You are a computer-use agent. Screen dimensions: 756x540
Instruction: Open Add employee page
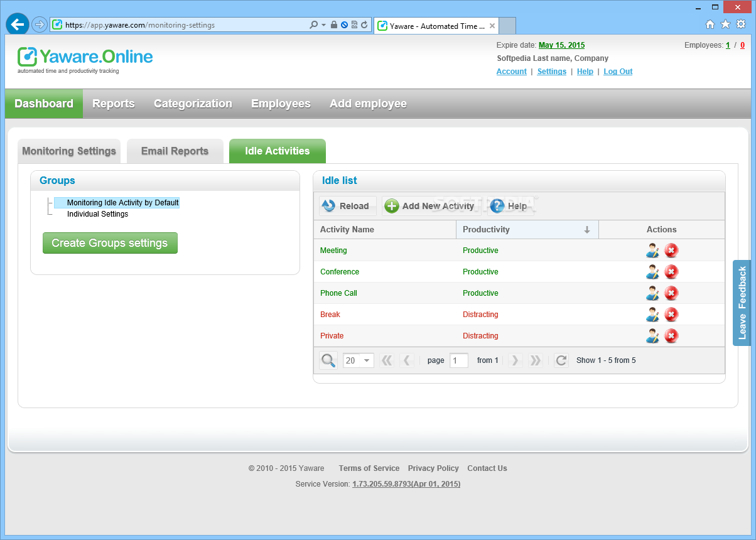(368, 104)
